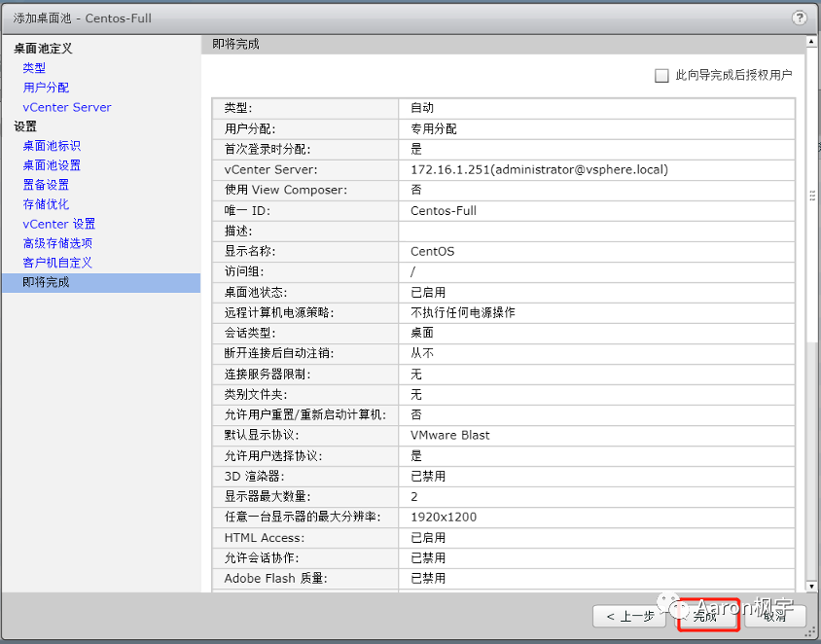Click 断开连接后自动注销 value 从不
The height and width of the screenshot is (644, 821).
click(x=422, y=354)
